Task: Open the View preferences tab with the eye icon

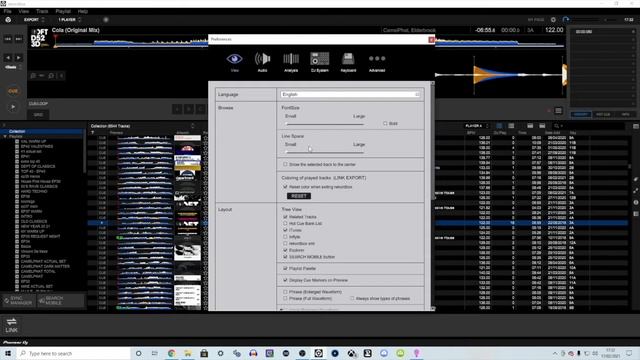Action: (234, 62)
